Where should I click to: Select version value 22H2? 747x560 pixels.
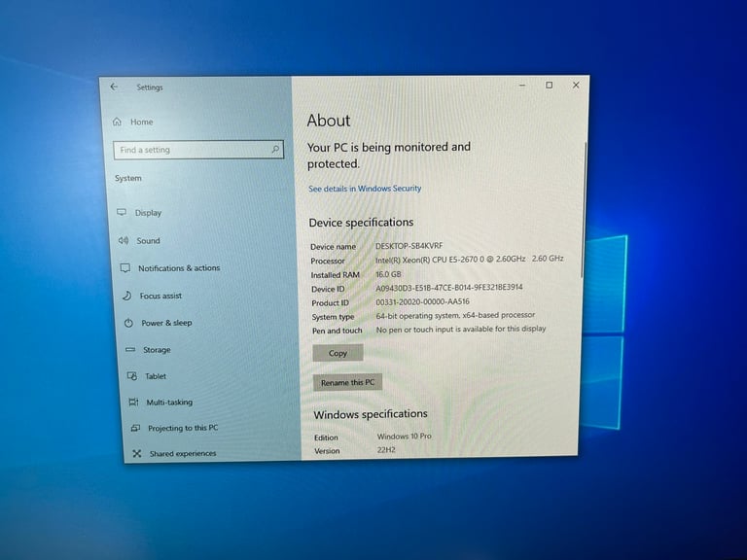point(386,450)
